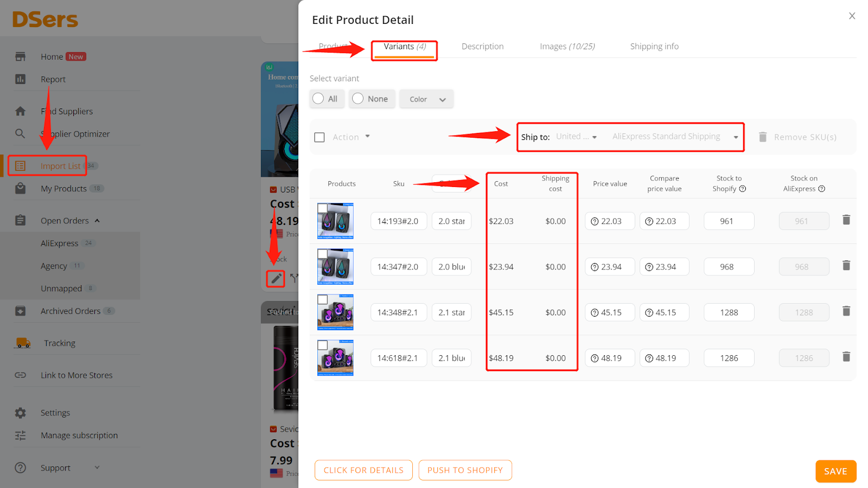Expand the Support menu chevron
The width and height of the screenshot is (868, 488).
coord(97,467)
